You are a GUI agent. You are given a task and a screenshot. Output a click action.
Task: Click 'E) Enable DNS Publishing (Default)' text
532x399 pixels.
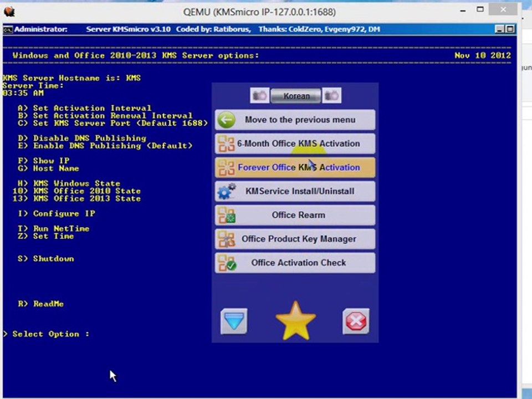click(105, 146)
